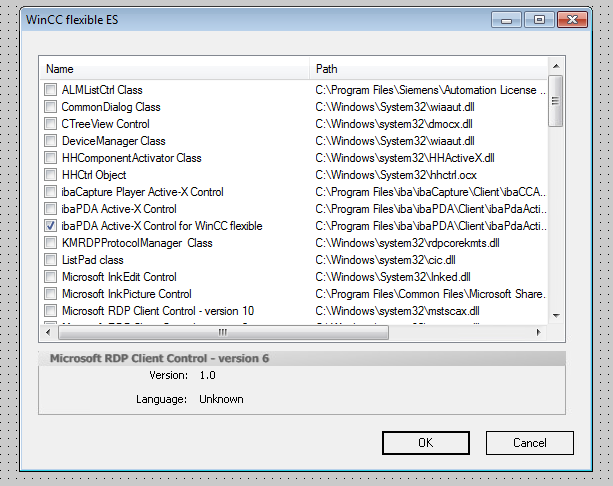Tick the HHComponentActivator Class checkbox

(50, 158)
